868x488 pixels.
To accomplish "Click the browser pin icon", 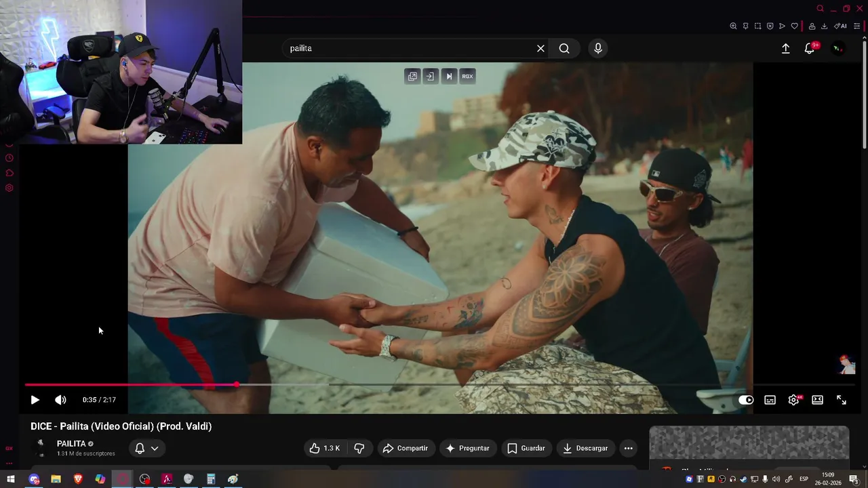I will coord(745,26).
